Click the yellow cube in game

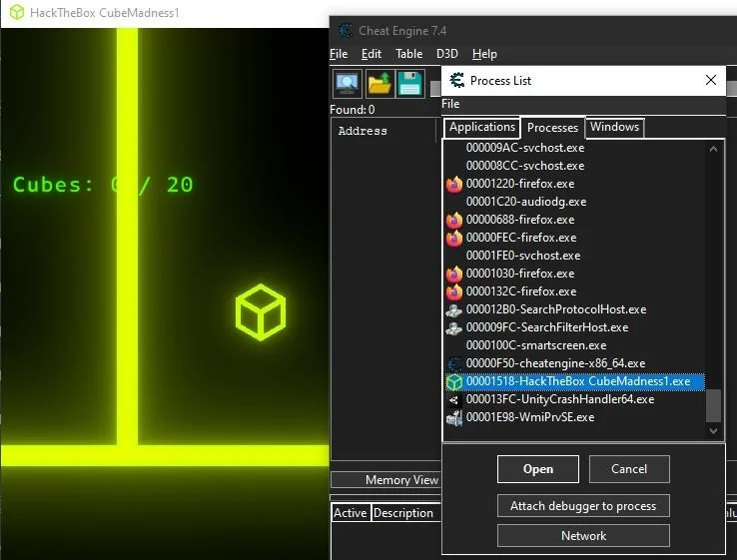coord(261,311)
